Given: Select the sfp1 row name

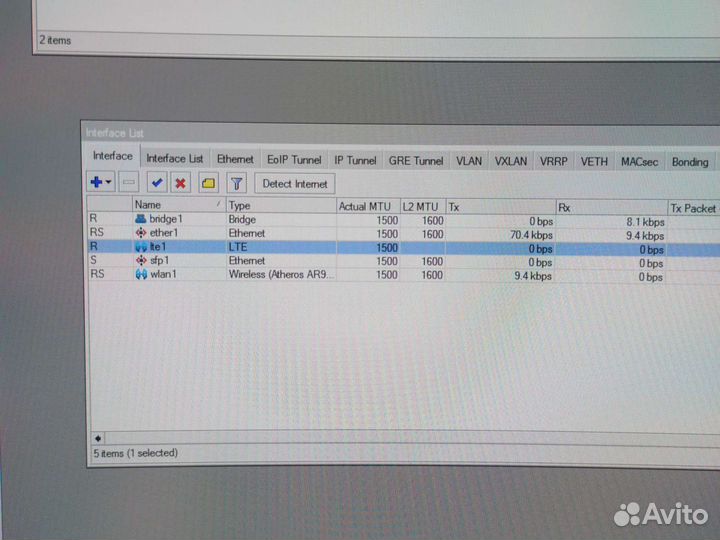Looking at the screenshot, I should pyautogui.click(x=159, y=260).
